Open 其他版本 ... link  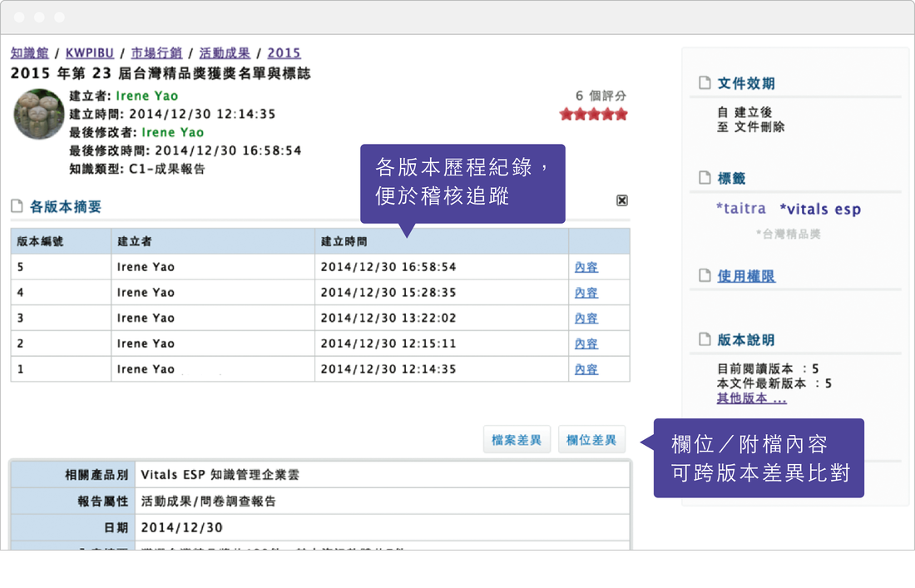(752, 398)
